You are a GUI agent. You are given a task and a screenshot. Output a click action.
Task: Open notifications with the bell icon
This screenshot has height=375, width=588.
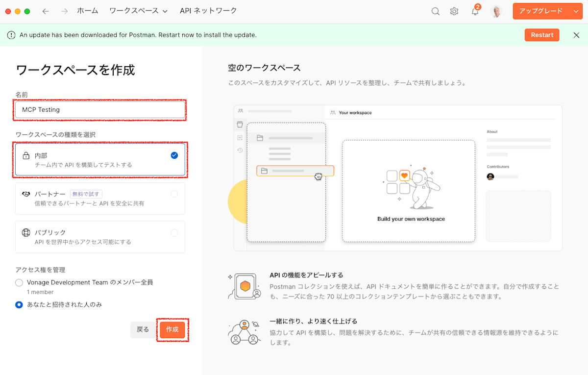(x=475, y=11)
